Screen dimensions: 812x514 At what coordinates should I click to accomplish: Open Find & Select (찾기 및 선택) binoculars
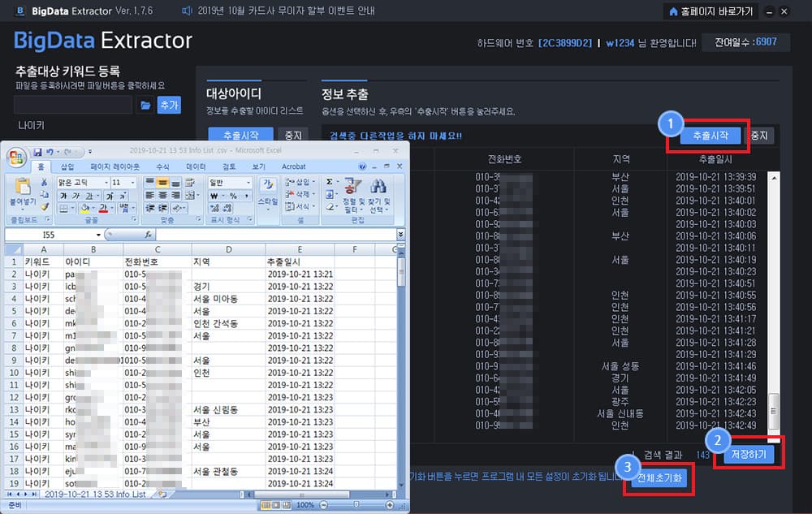coord(378,195)
